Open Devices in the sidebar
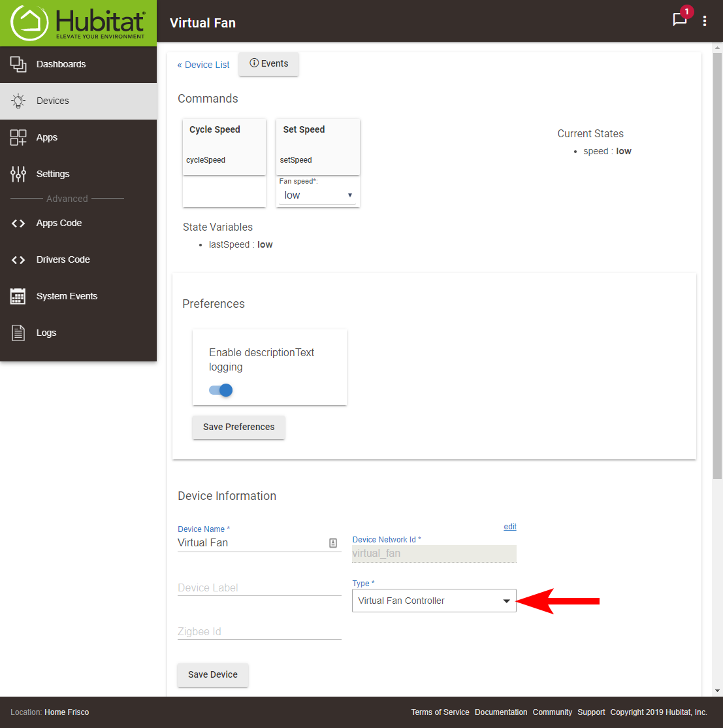This screenshot has width=723, height=728. 52,101
